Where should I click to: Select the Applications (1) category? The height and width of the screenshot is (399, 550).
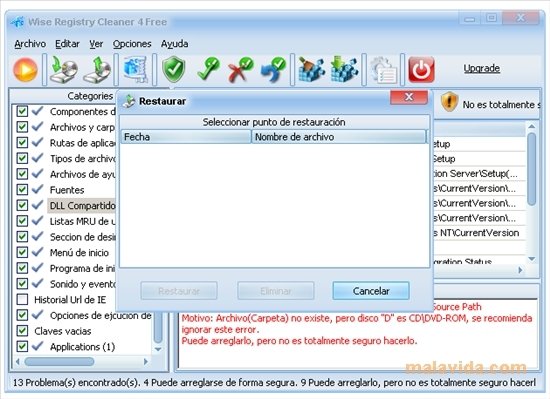point(82,347)
